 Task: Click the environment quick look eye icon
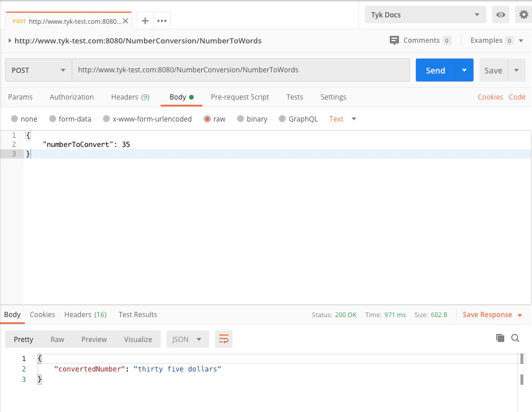point(500,14)
